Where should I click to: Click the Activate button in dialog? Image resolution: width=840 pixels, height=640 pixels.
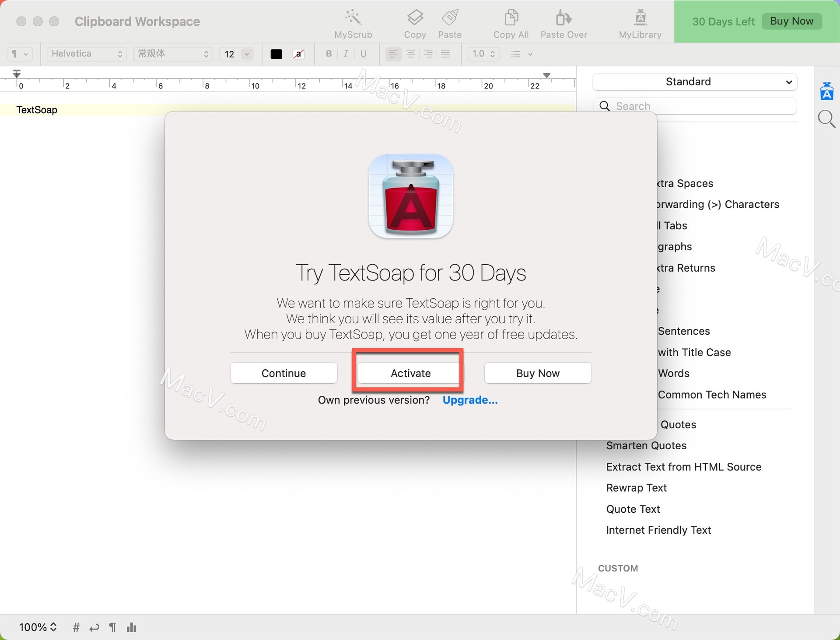click(410, 373)
